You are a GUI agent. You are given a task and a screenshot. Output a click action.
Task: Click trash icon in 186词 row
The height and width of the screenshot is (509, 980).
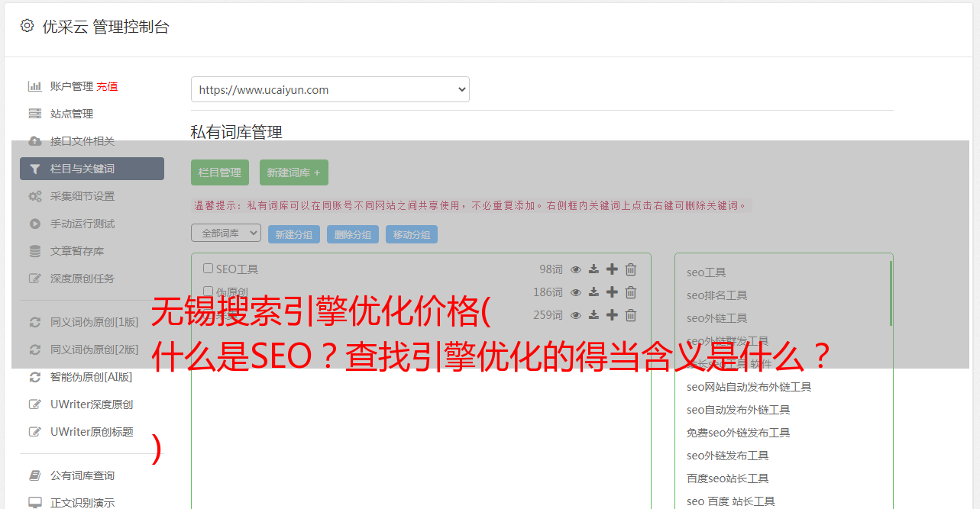pyautogui.click(x=631, y=292)
